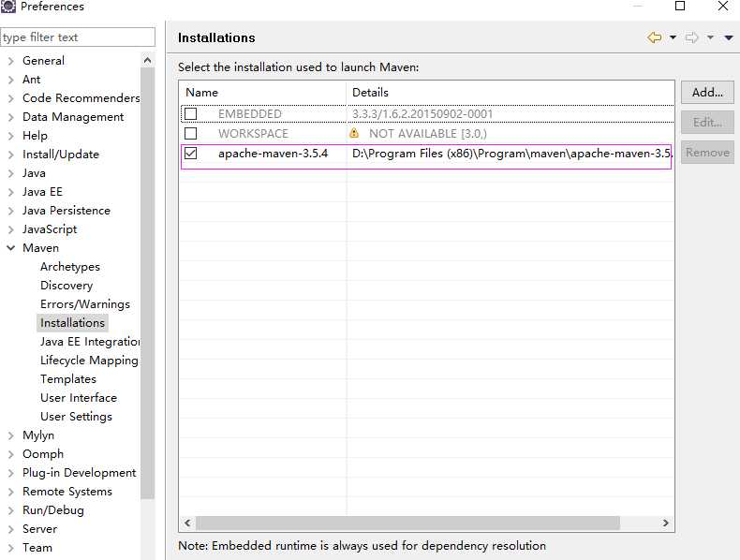Open the Installations view menu dropdown
The height and width of the screenshot is (560, 740).
tap(729, 37)
